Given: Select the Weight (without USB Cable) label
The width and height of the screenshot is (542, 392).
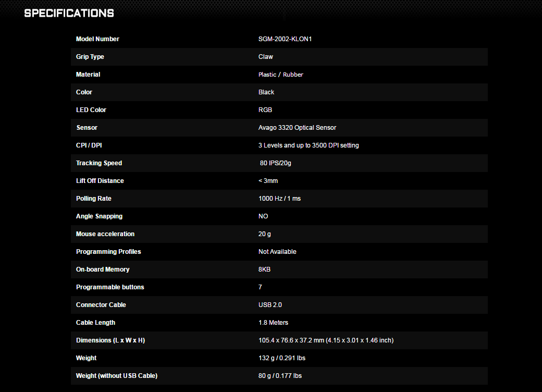Looking at the screenshot, I should [117, 376].
